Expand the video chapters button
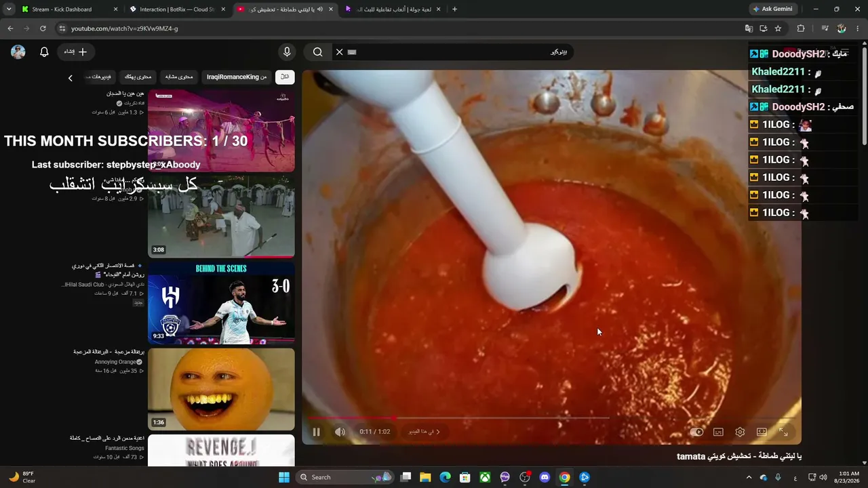 (x=425, y=432)
